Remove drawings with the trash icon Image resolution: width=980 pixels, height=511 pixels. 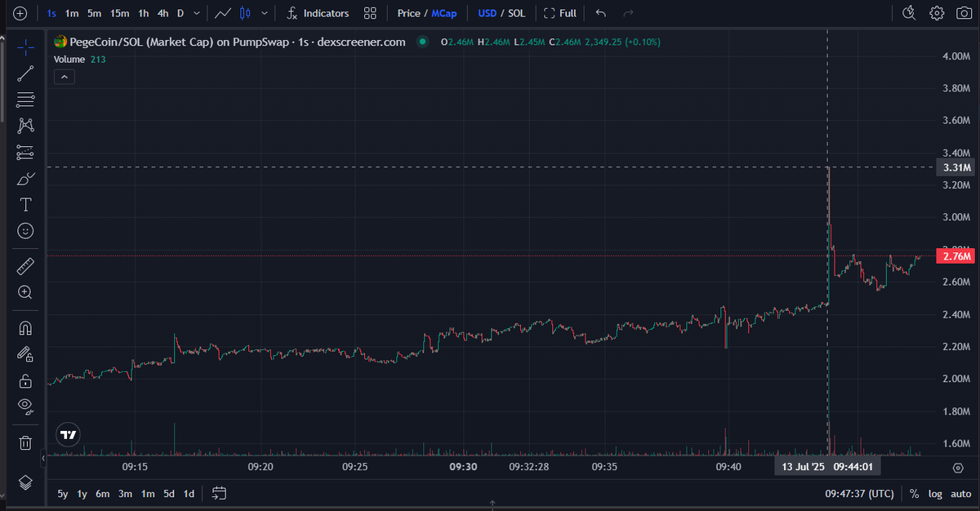[x=25, y=442]
